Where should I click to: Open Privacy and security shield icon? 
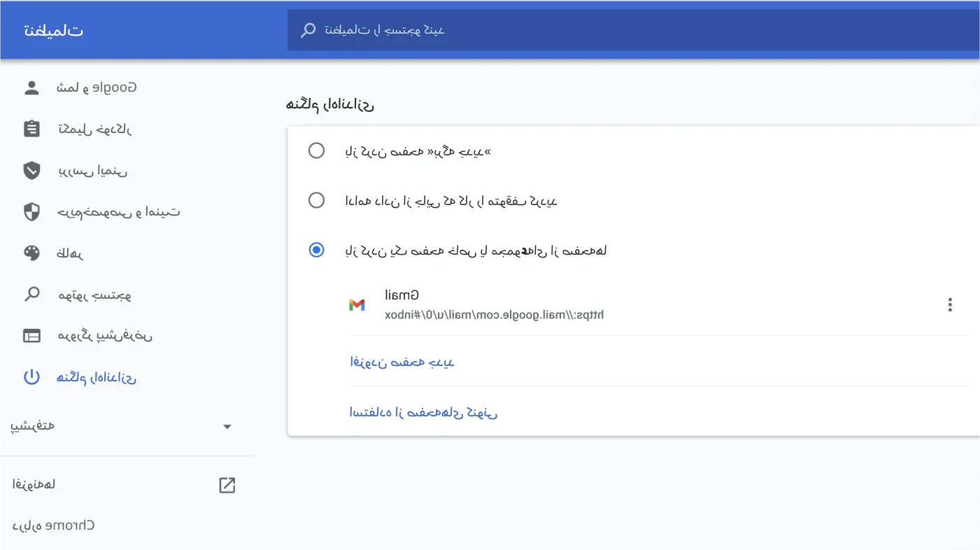(31, 211)
